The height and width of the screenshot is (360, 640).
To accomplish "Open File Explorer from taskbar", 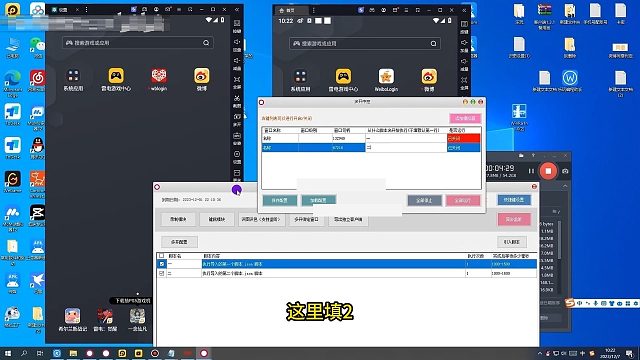I will [73, 353].
